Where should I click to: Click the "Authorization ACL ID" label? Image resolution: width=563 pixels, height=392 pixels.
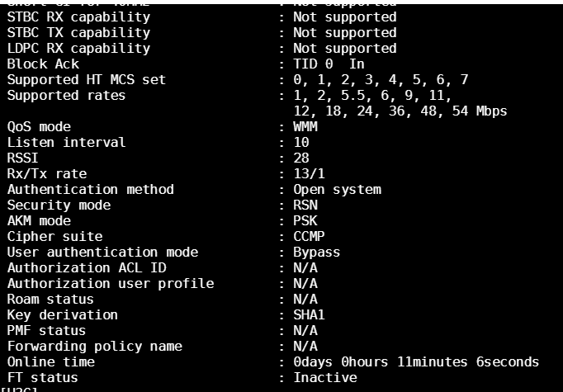click(86, 267)
